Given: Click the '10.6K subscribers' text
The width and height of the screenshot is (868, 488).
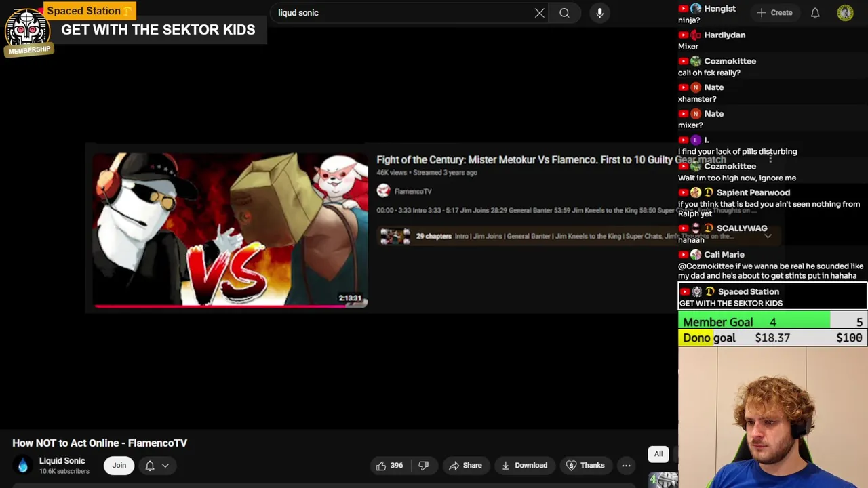Looking at the screenshot, I should [64, 472].
